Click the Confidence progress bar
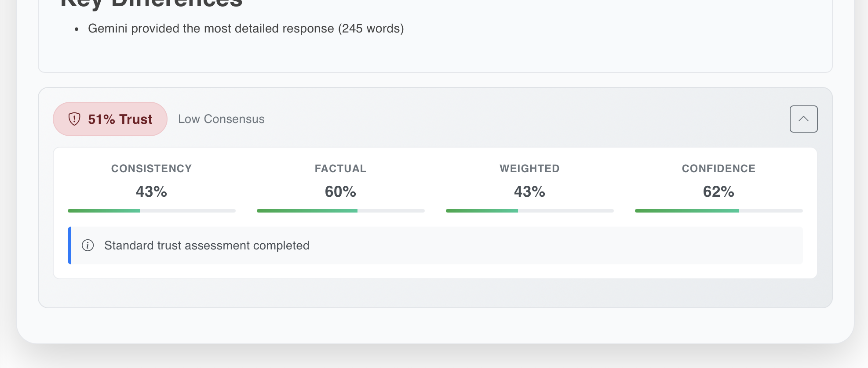 tap(718, 211)
